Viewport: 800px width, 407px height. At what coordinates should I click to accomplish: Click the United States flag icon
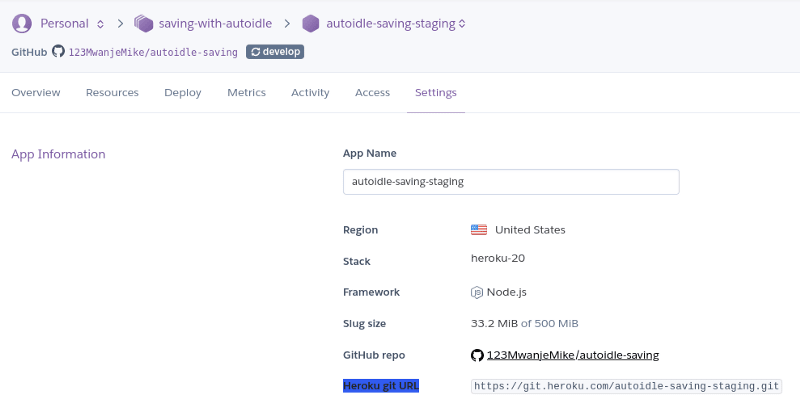click(479, 230)
